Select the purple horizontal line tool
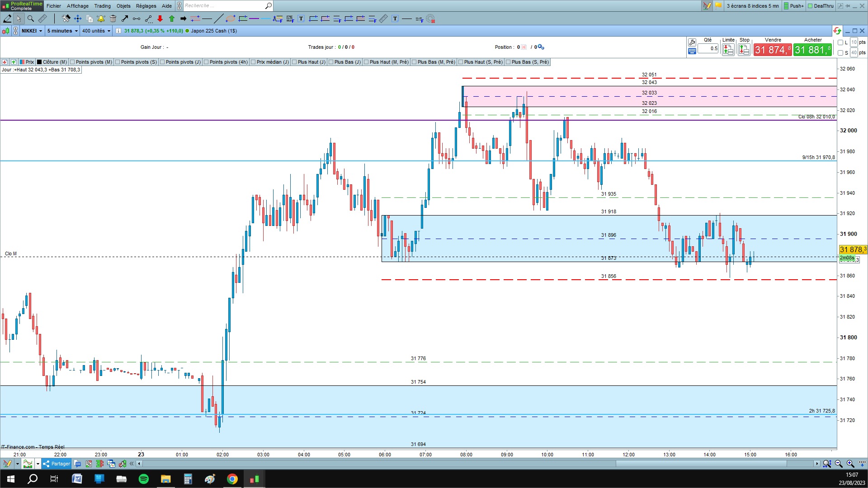Screen dimensions: 868x488 pos(254,19)
